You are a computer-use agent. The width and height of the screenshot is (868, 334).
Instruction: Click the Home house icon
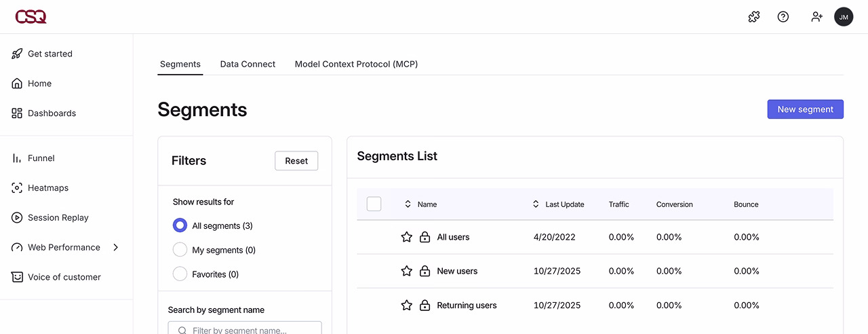pos(17,83)
